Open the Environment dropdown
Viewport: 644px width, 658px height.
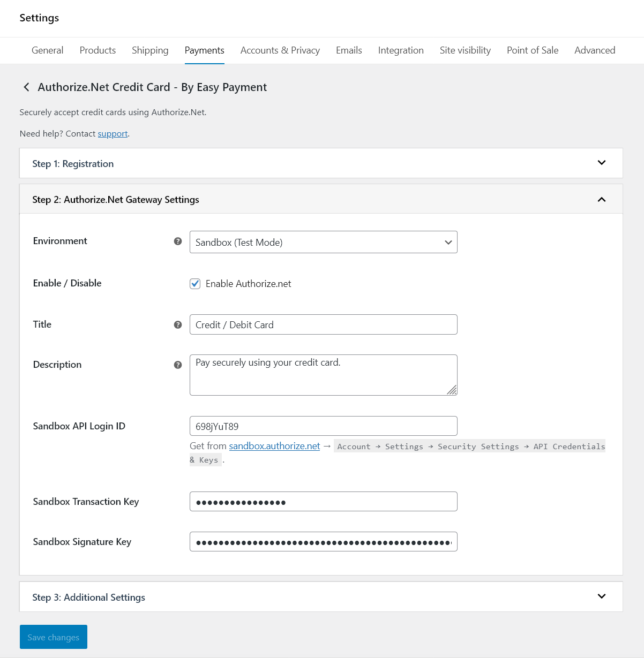[323, 242]
